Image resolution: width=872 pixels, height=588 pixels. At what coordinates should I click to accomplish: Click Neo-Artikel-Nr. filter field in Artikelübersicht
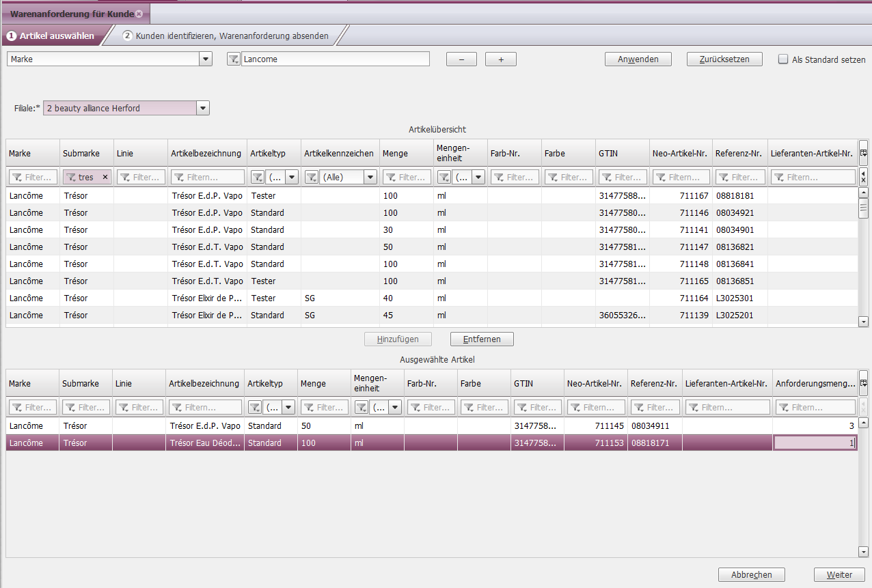tap(681, 178)
